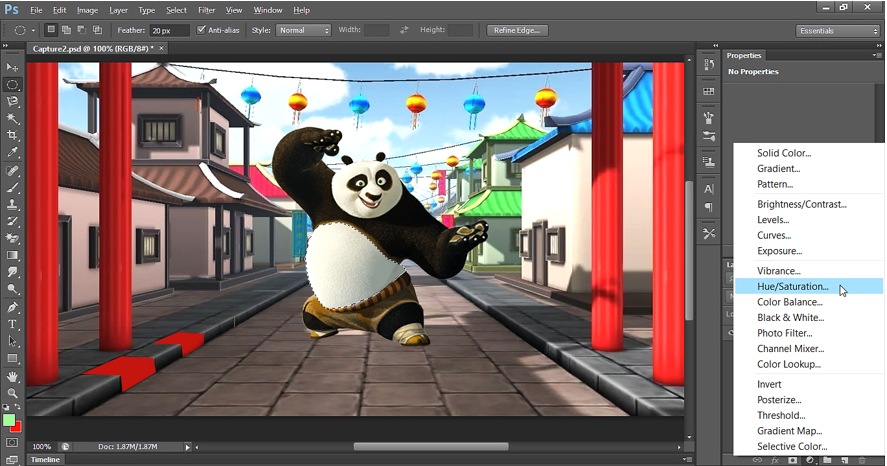
Task: Select the Dodge tool
Action: (x=12, y=289)
